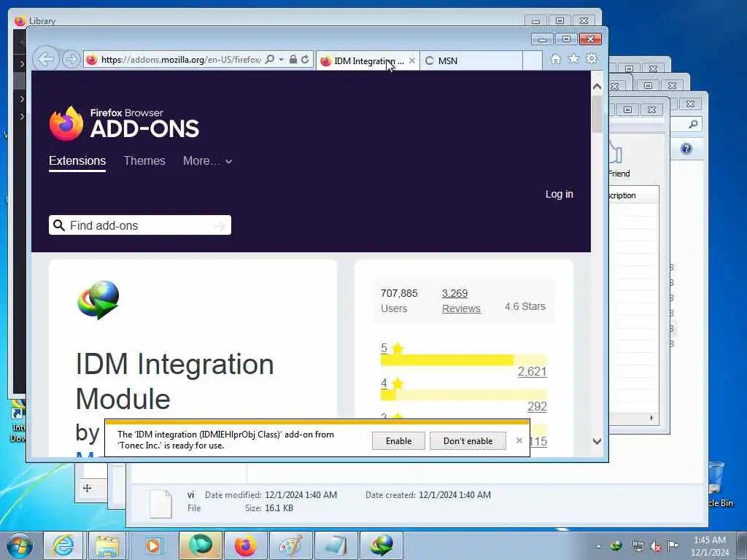Image resolution: width=747 pixels, height=560 pixels.
Task: Close the IDM Integration tab
Action: pos(412,61)
